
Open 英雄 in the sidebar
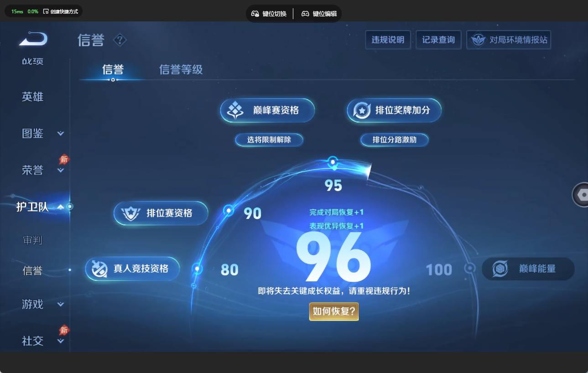point(32,97)
